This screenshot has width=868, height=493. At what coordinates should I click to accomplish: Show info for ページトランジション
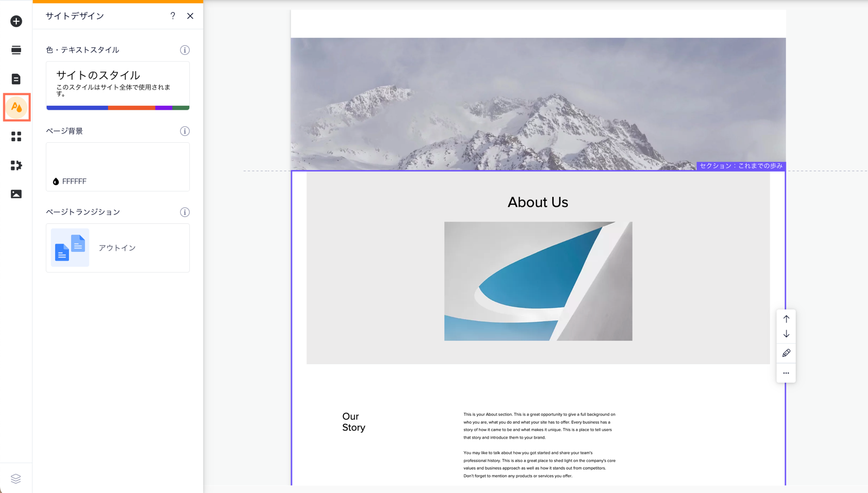click(185, 212)
